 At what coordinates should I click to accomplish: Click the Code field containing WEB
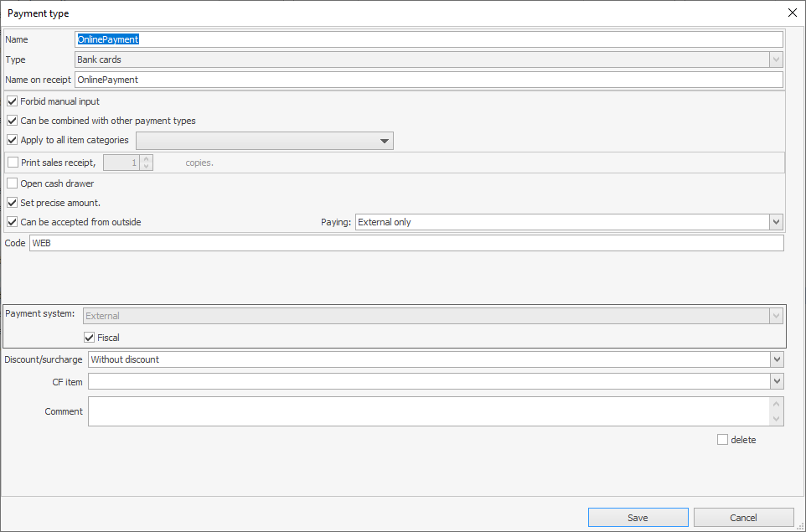pyautogui.click(x=406, y=243)
